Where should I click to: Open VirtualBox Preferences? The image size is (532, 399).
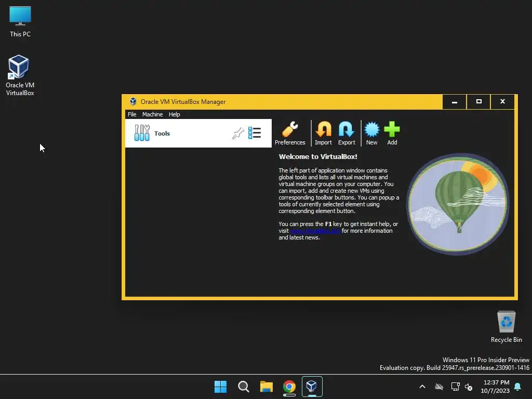coord(290,133)
